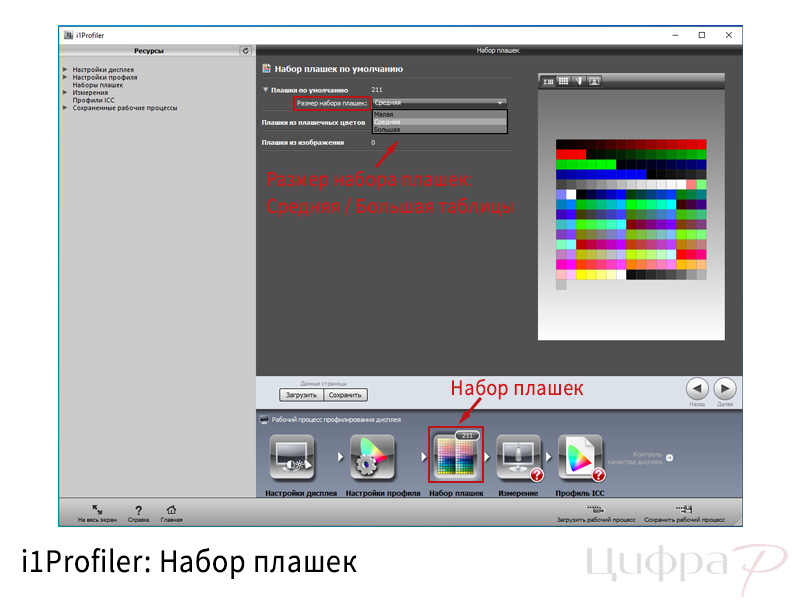Choose Средняя in the patch size list
The width and height of the screenshot is (800, 600).
click(x=439, y=122)
